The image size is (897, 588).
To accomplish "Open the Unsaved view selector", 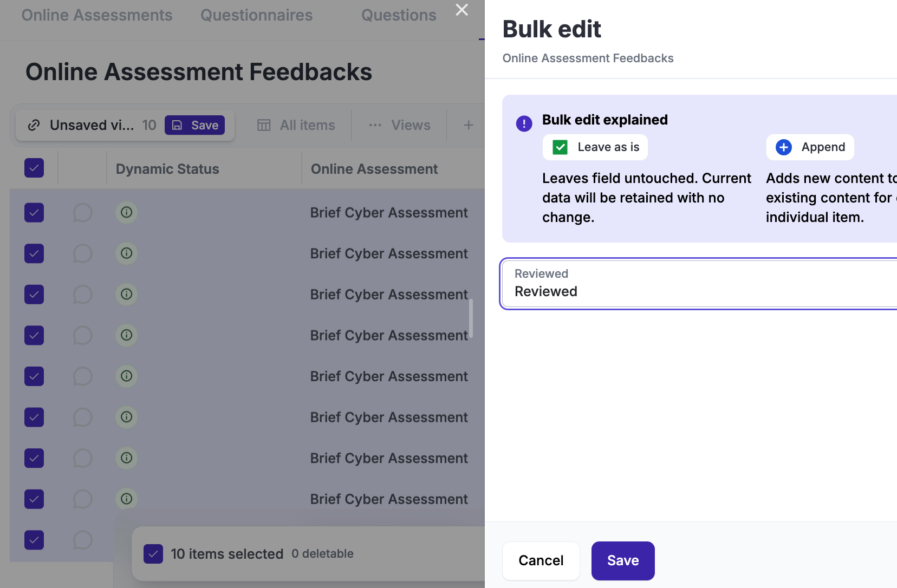I will [92, 125].
